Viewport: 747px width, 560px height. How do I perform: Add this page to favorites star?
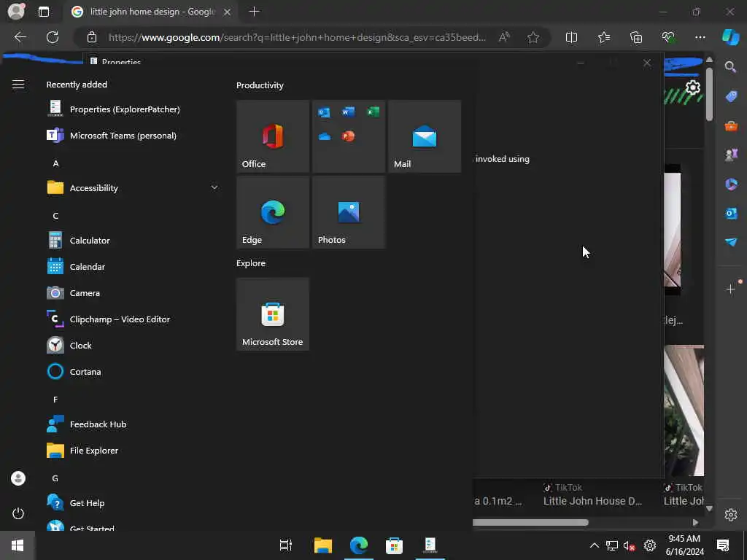click(x=533, y=37)
